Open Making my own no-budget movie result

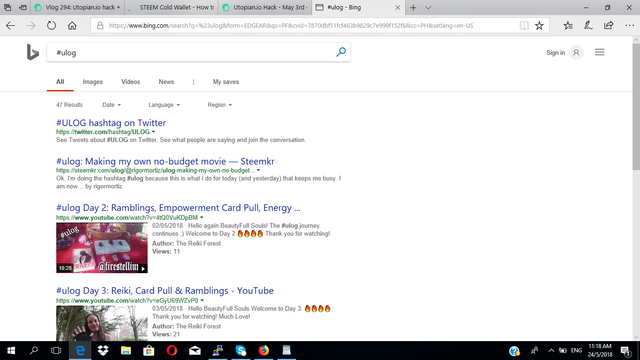tap(165, 161)
